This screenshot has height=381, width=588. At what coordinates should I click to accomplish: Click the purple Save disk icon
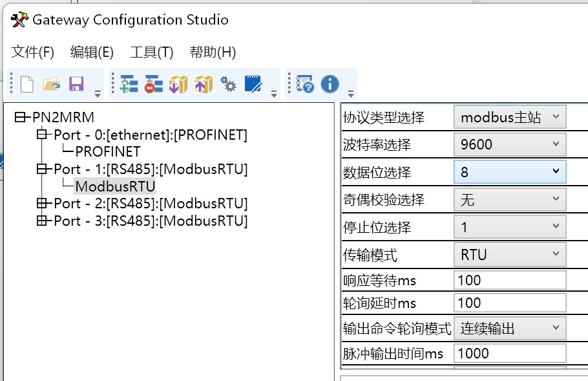click(76, 84)
